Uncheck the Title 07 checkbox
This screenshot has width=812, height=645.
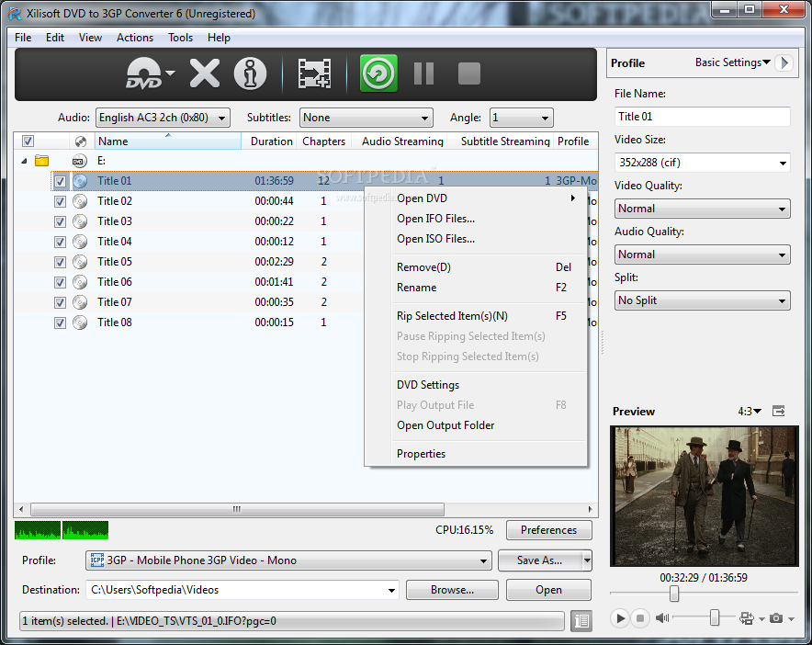[60, 302]
